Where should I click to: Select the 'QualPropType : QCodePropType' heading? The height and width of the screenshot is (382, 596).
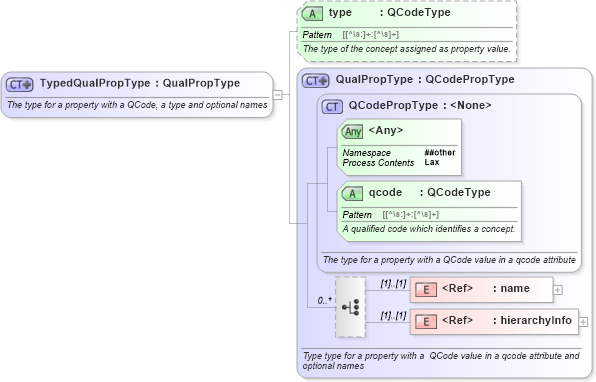coord(425,79)
